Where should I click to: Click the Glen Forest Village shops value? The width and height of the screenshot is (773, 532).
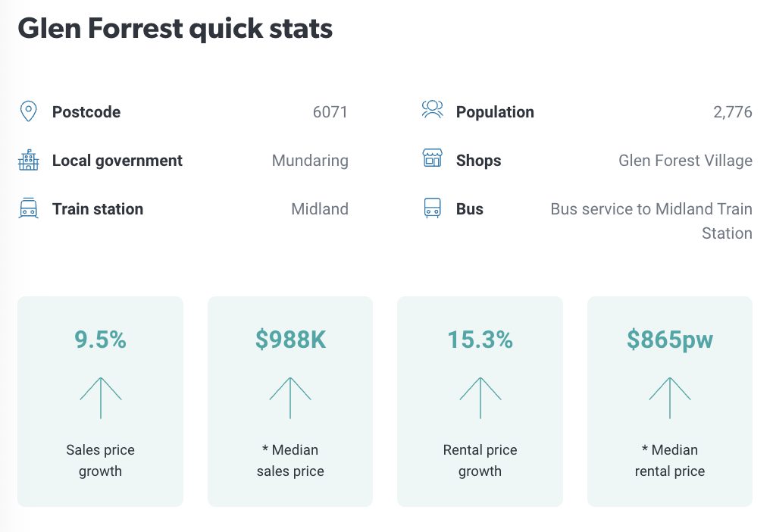(685, 161)
